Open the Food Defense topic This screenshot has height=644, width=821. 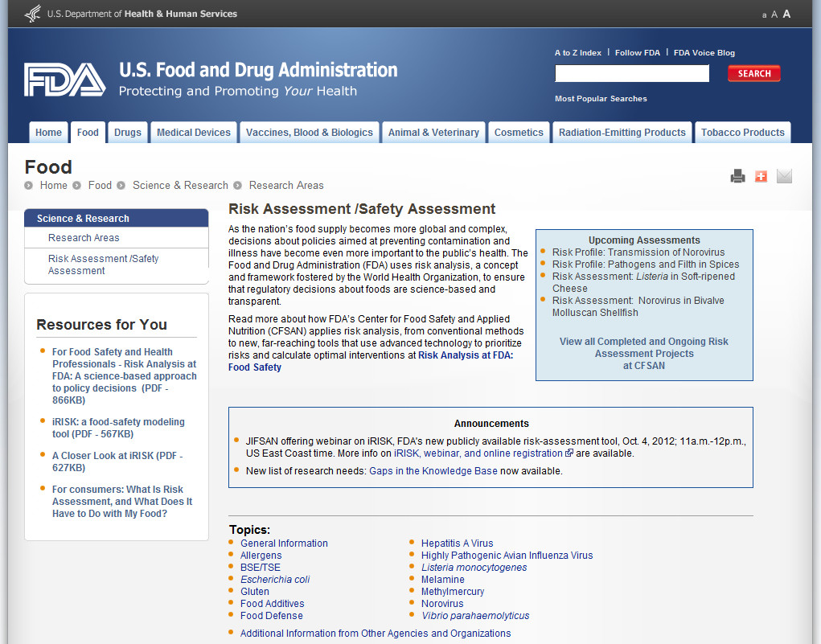pos(272,616)
